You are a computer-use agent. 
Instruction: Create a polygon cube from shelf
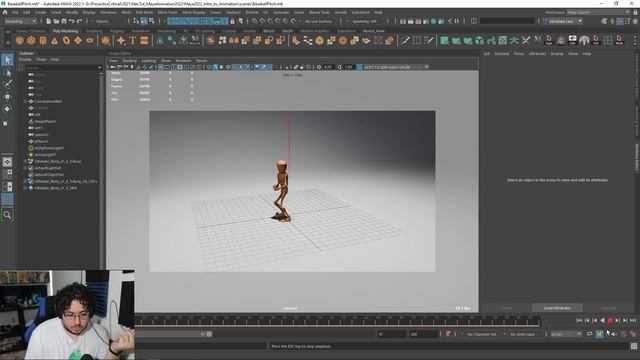point(31,40)
